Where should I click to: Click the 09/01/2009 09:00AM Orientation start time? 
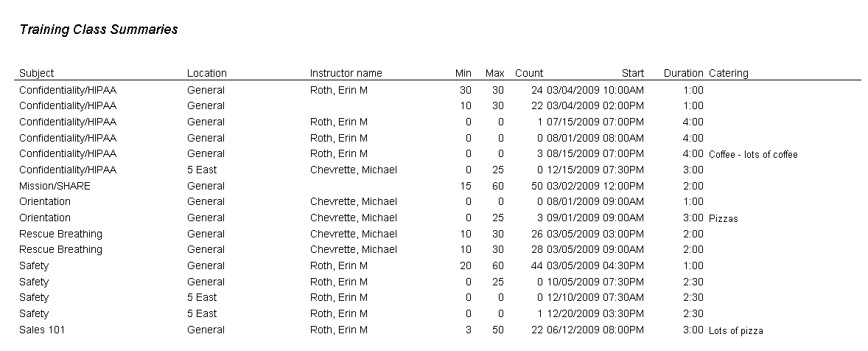coord(595,218)
